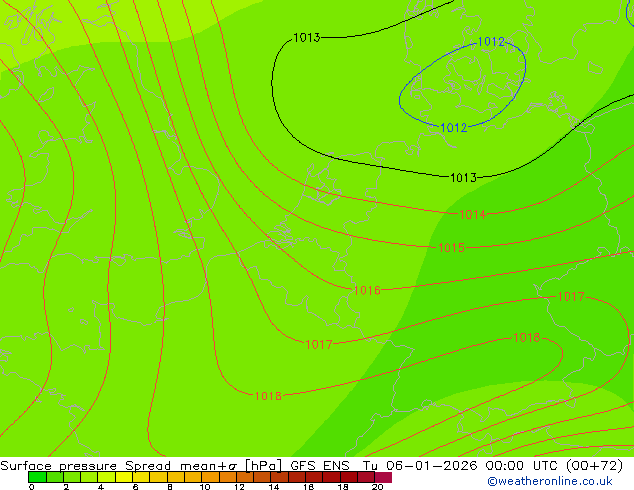634x490 pixels.
Task: Click the '0' legend scale number
Action: pos(32,487)
